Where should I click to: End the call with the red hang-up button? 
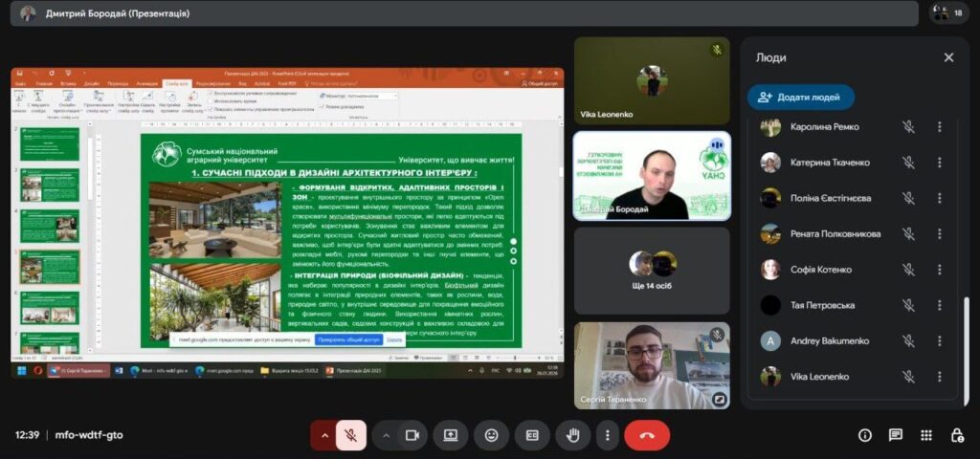[x=647, y=435]
